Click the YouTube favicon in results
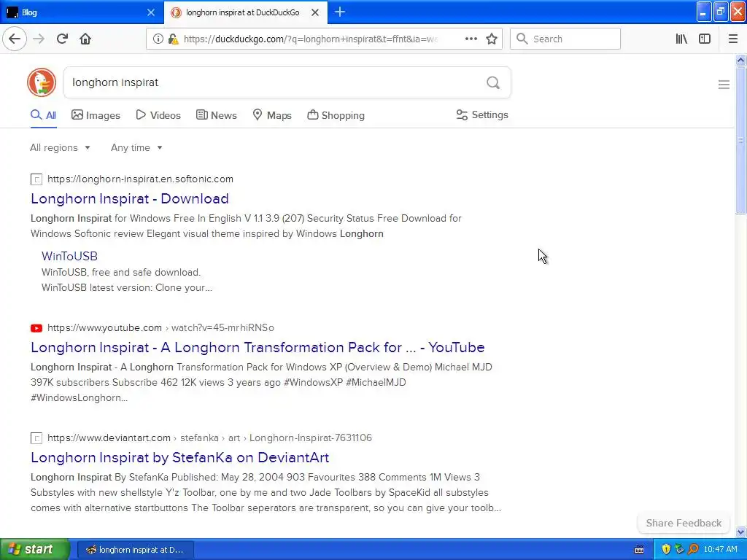747x560 pixels. coord(36,327)
